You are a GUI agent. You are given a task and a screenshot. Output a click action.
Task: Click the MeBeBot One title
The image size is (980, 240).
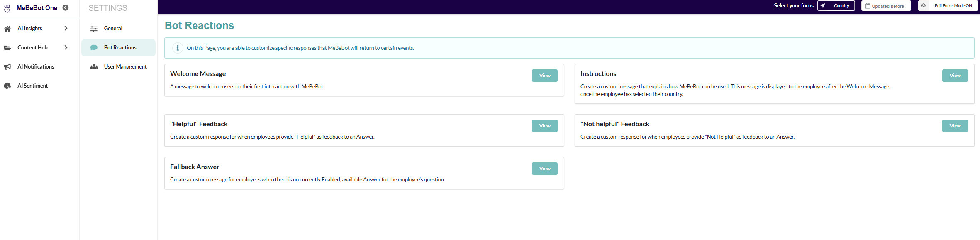[37, 8]
